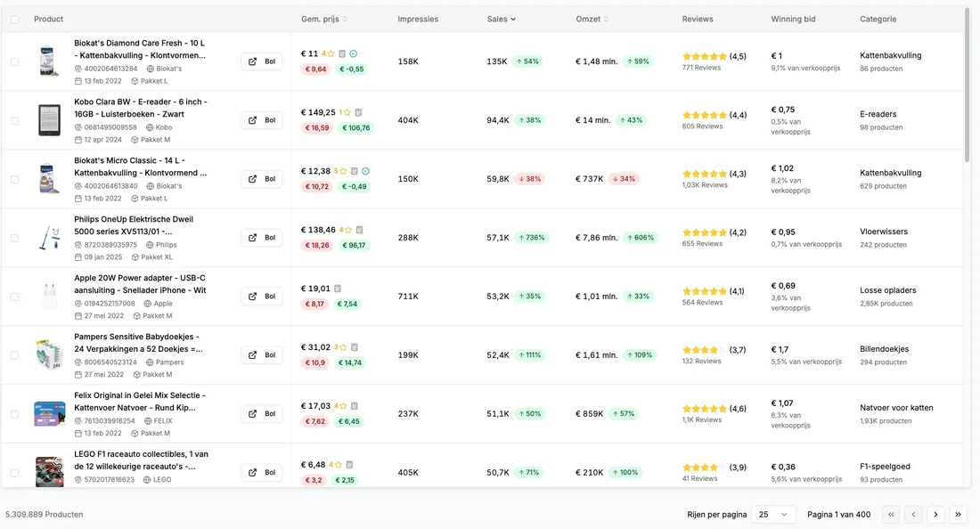The height and width of the screenshot is (529, 980).
Task: Select the Pampers Sensitive Babydoekjes checkbox
Action: coord(14,355)
